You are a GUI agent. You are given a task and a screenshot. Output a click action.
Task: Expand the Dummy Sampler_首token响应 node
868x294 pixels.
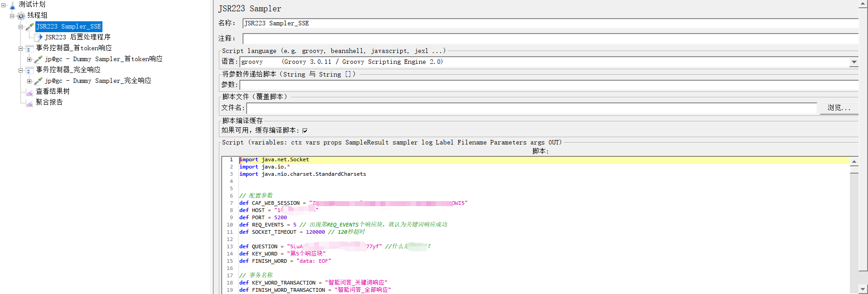click(29, 59)
